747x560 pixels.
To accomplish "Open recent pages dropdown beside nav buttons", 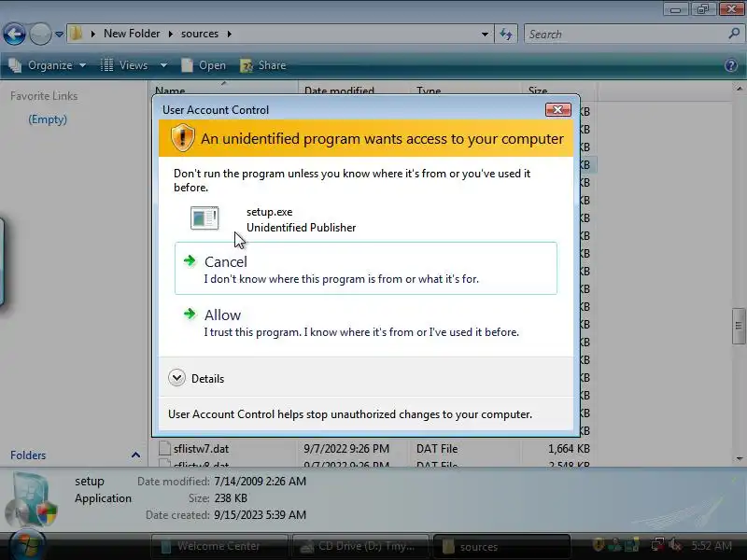I will [59, 35].
